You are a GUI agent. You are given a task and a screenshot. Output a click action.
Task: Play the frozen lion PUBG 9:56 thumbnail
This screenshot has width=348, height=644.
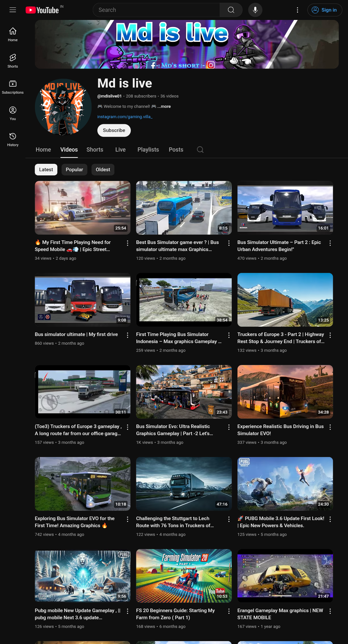(x=83, y=576)
